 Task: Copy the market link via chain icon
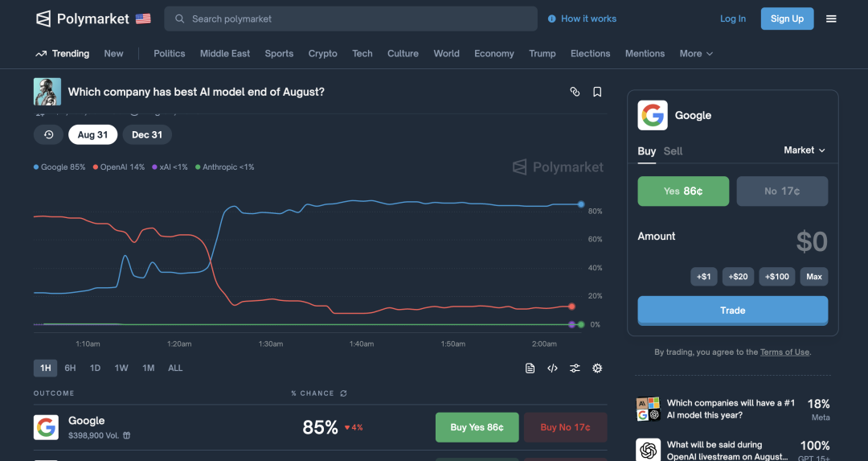[x=575, y=92]
